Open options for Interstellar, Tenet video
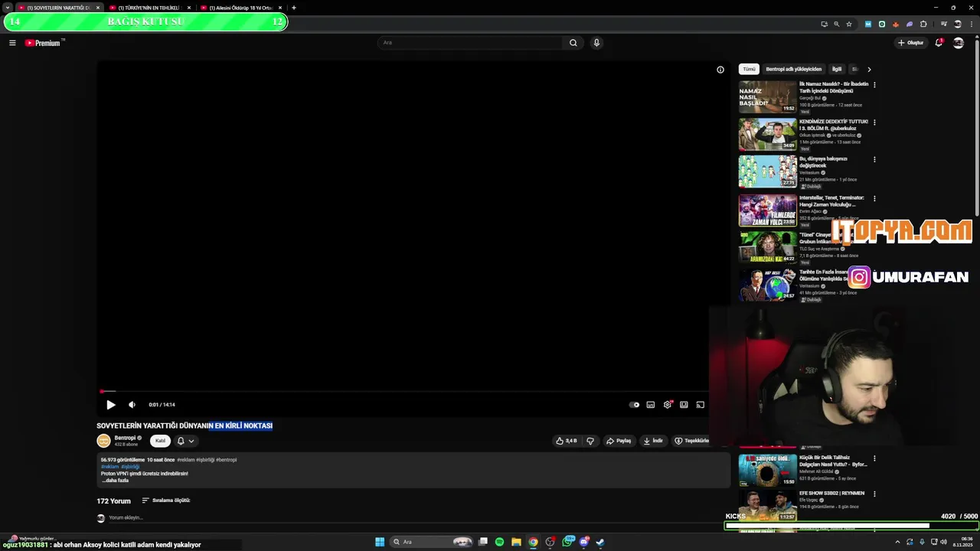This screenshot has width=980, height=551. coord(874,198)
